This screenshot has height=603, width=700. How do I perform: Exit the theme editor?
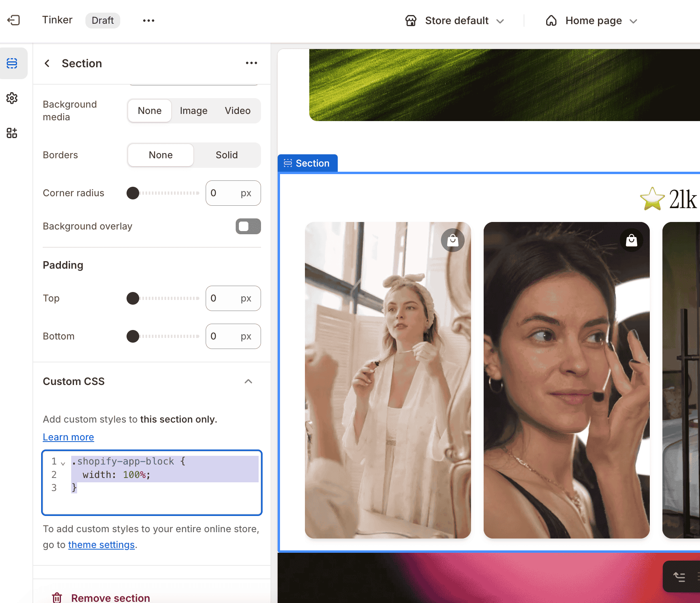pyautogui.click(x=14, y=20)
